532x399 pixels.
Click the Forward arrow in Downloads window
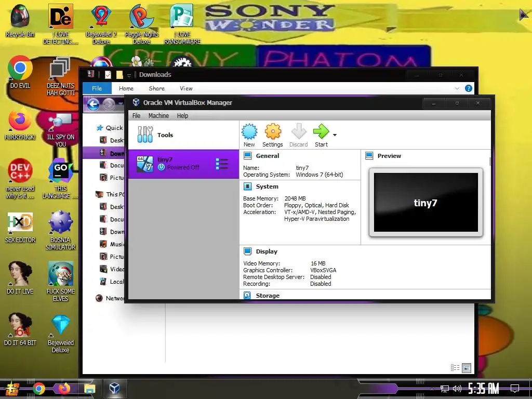pos(109,104)
